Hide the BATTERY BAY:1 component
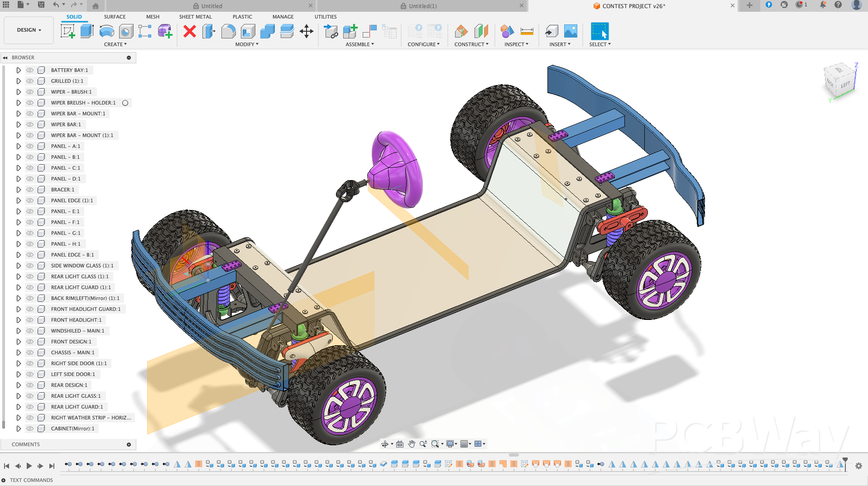This screenshot has height=486, width=868. [x=30, y=70]
